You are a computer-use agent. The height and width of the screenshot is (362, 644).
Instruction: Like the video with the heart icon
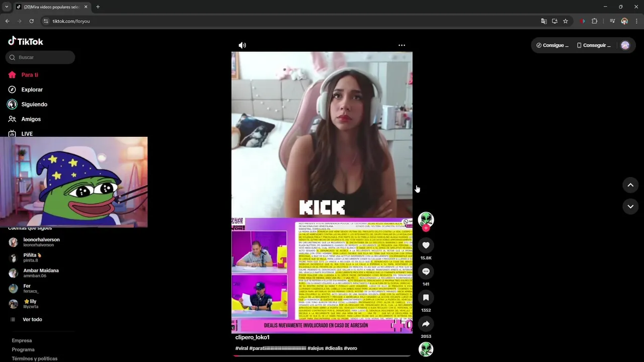coord(426,245)
